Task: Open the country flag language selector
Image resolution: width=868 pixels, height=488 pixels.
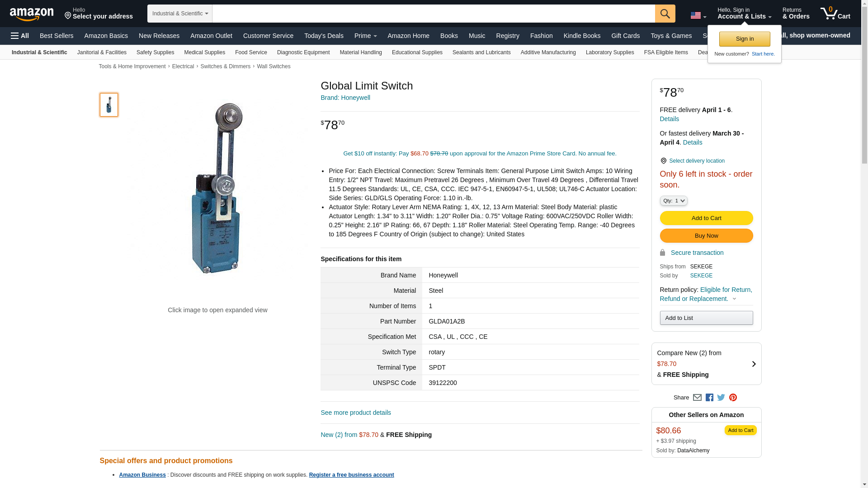Action: click(698, 15)
